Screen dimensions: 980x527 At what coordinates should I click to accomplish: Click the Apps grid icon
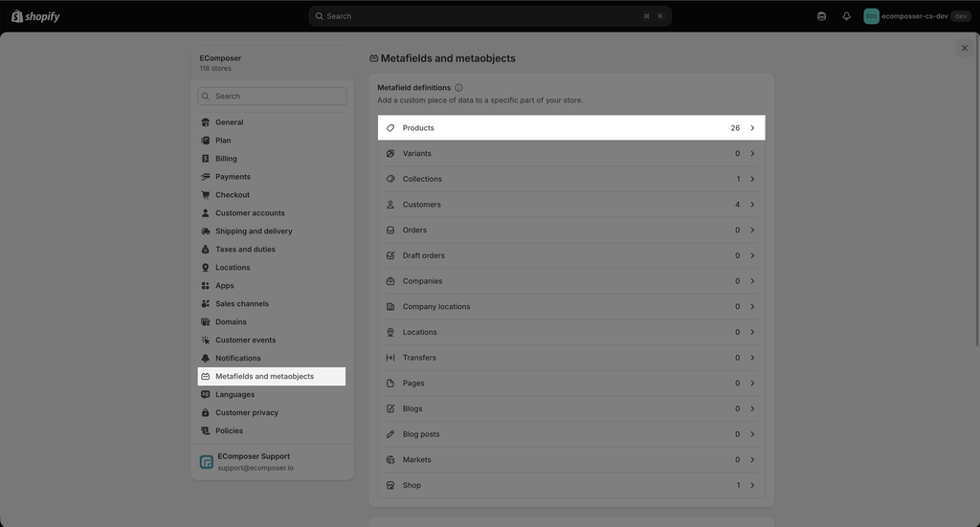pos(205,285)
